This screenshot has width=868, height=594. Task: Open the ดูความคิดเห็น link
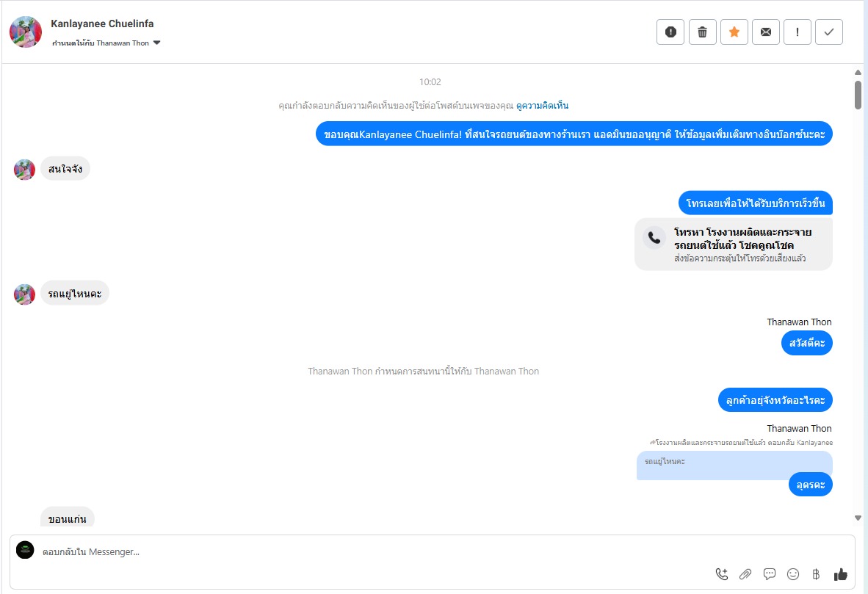[542, 106]
